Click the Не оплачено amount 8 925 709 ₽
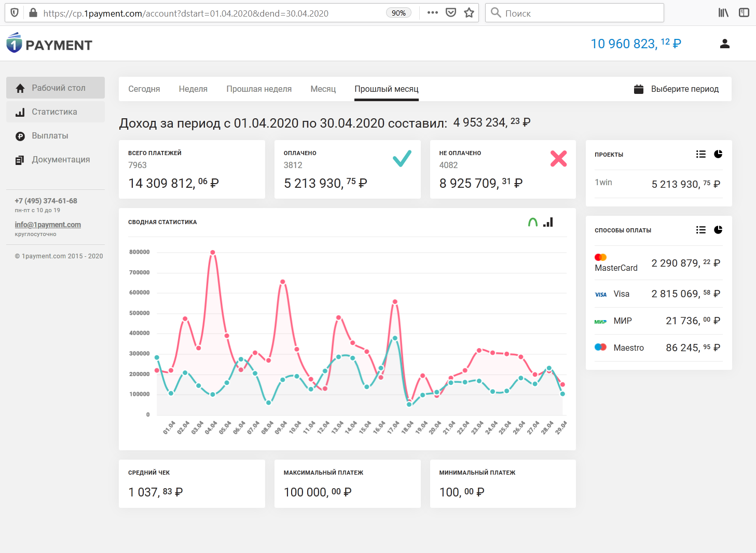The width and height of the screenshot is (756, 553). [481, 183]
